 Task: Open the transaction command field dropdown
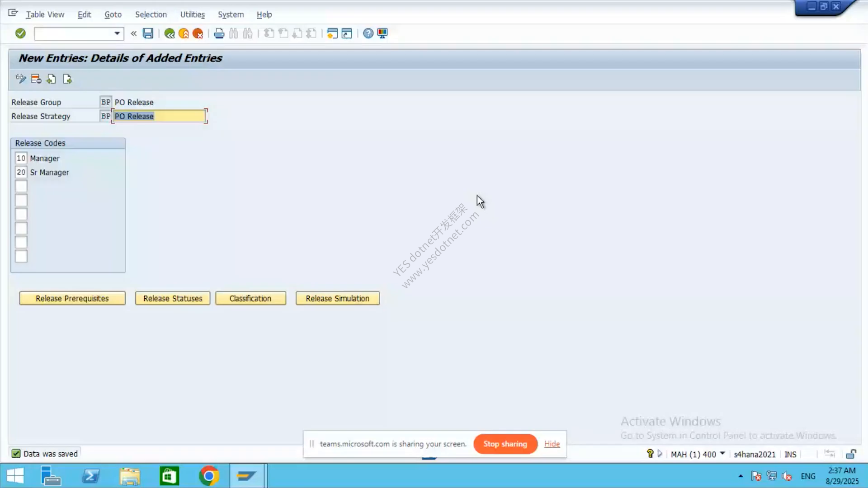tap(117, 33)
